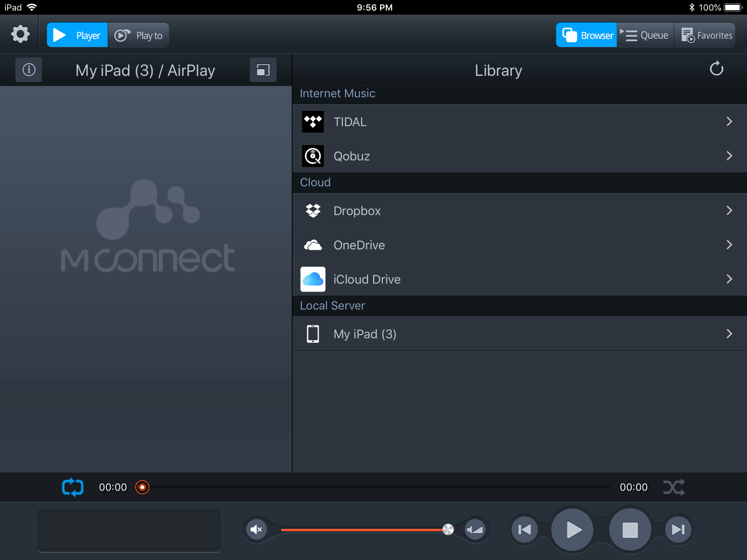Click the total time 00:00 beside shuffle
Image resolution: width=747 pixels, height=560 pixels.
[634, 487]
